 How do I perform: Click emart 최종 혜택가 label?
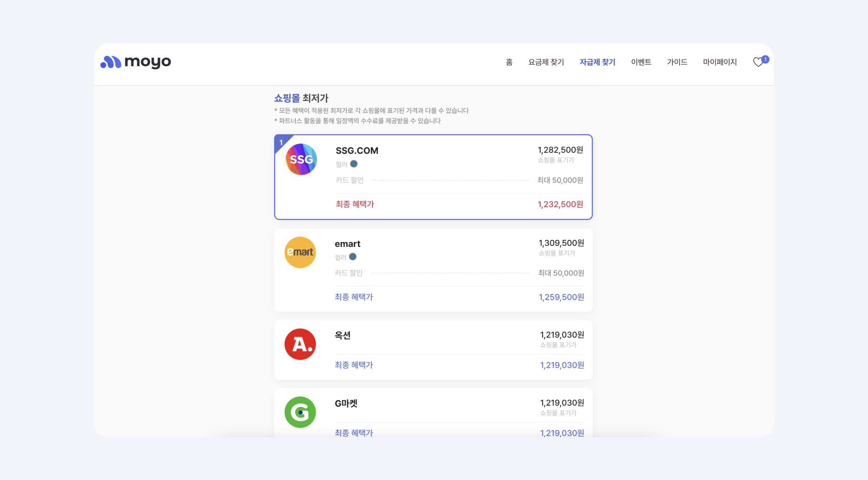pos(354,297)
